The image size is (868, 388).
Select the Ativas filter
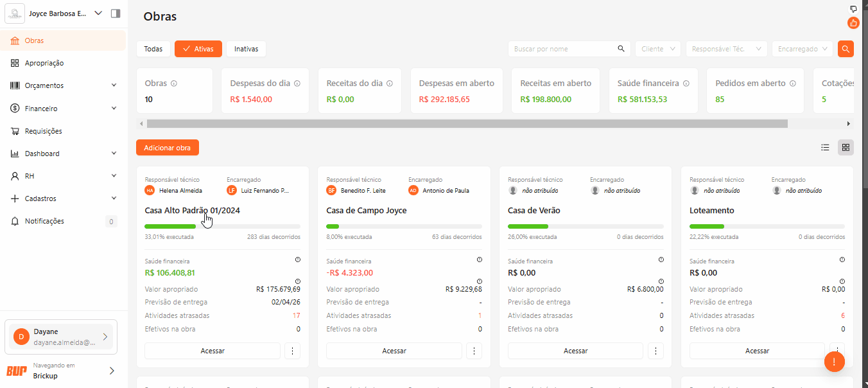[x=198, y=49]
